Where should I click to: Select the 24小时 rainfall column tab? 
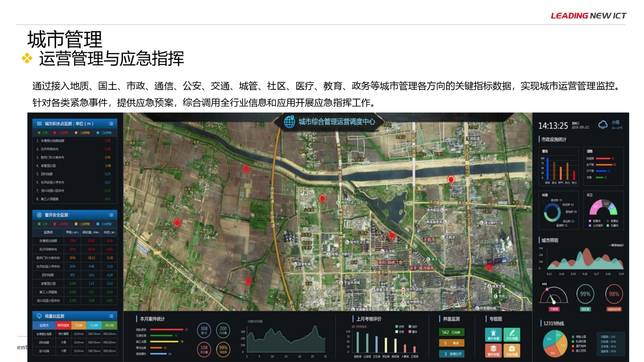click(x=109, y=325)
